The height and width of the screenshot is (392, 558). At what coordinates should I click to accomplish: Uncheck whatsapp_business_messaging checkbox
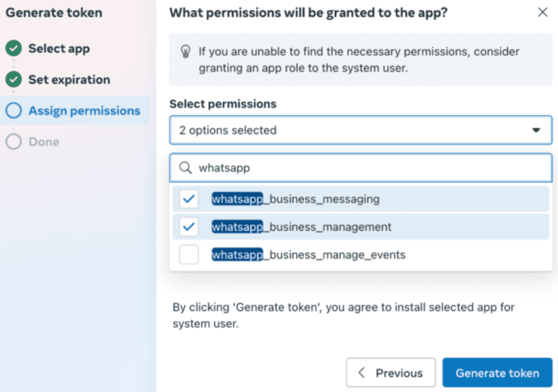coord(188,199)
